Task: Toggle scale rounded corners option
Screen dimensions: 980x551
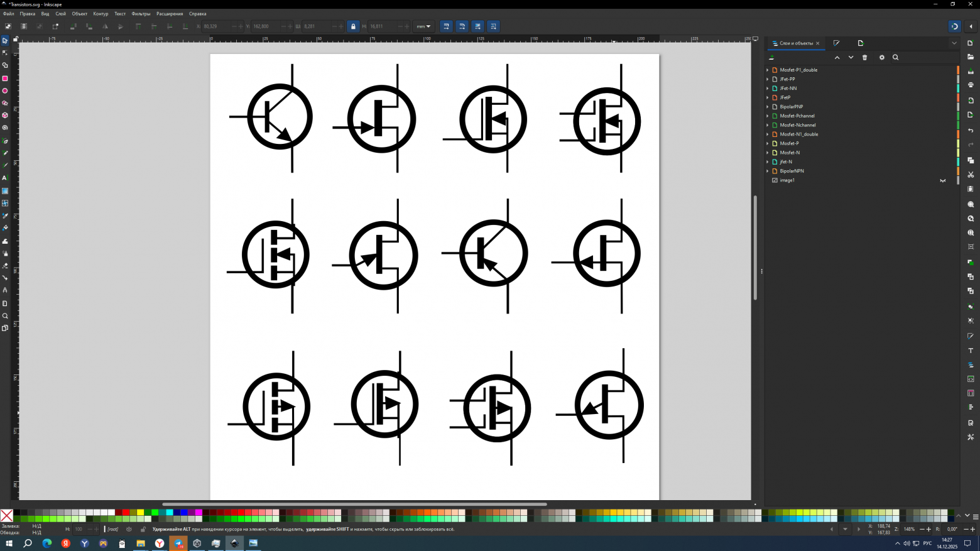Action: pyautogui.click(x=462, y=26)
